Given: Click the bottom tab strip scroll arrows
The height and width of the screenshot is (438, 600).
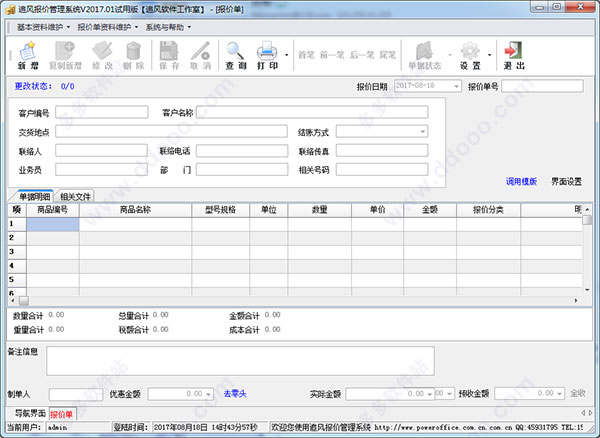Looking at the screenshot, I should pyautogui.click(x=587, y=413).
